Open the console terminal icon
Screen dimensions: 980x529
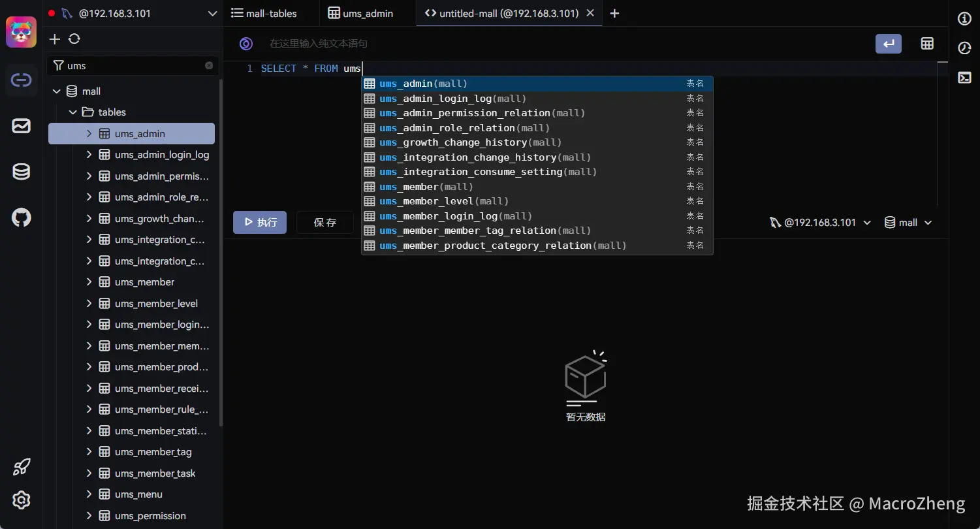click(964, 77)
